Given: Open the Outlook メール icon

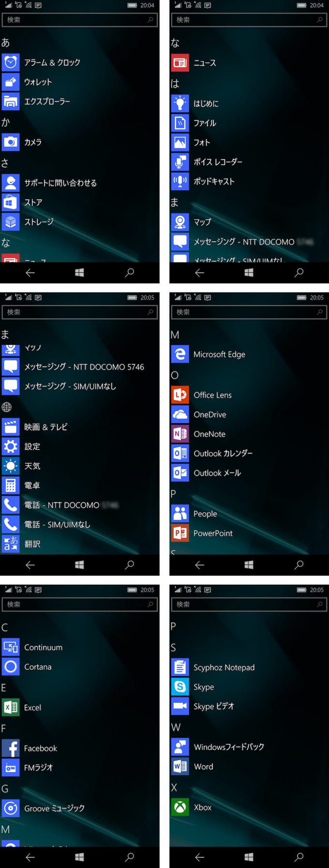Looking at the screenshot, I should pos(180,473).
